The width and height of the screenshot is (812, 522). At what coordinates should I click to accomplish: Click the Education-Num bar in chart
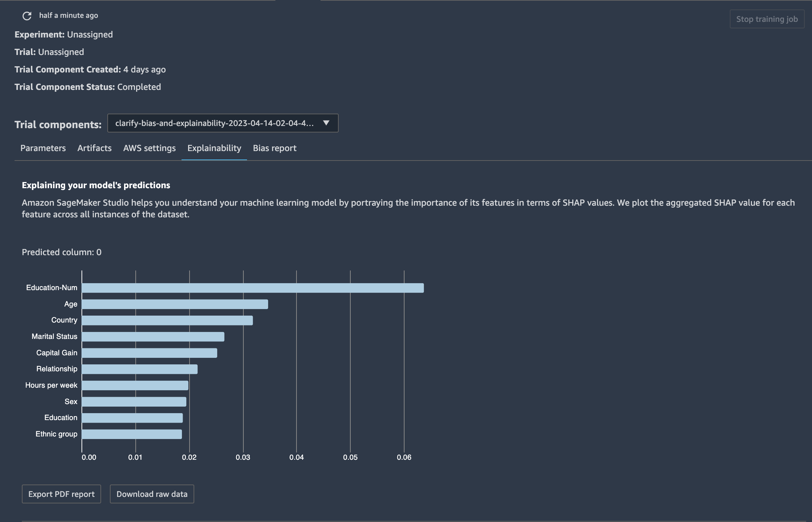pyautogui.click(x=253, y=288)
